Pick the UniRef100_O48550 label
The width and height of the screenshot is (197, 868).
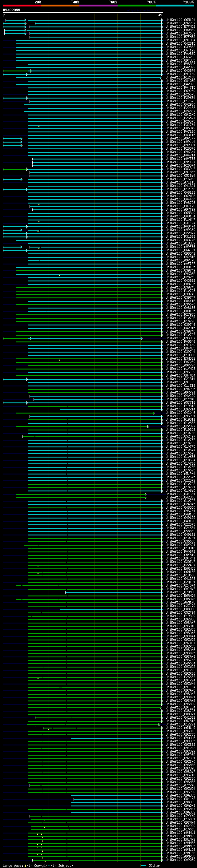[180, 507]
